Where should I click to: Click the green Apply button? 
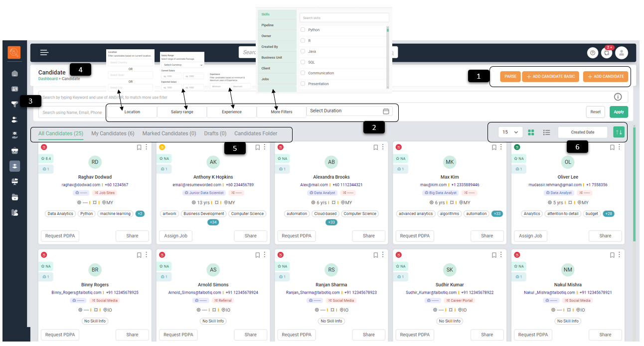click(619, 112)
